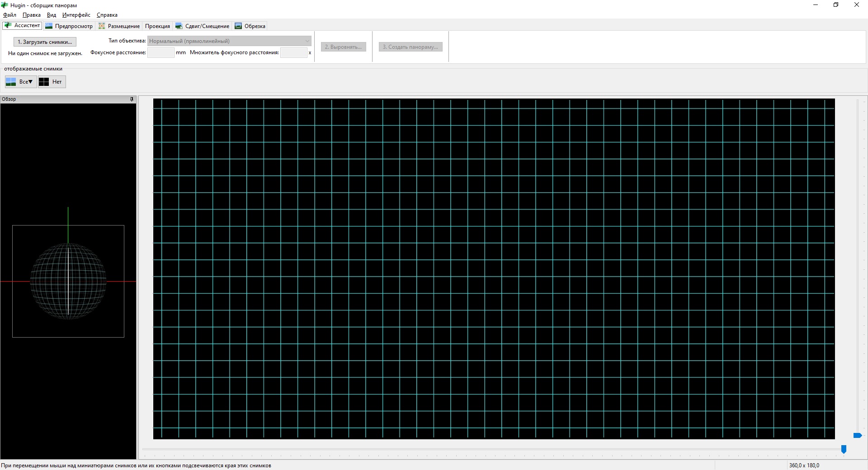Click the sphere in the Обзор overview
The image size is (868, 470).
[68, 281]
